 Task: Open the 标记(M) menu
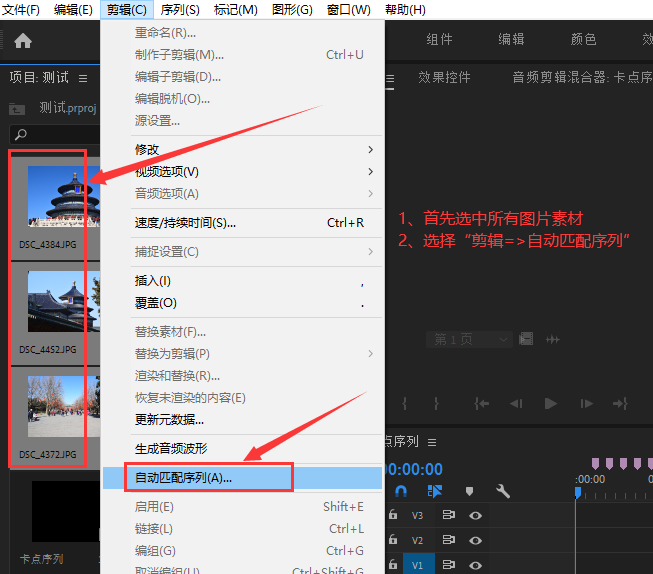coord(235,10)
